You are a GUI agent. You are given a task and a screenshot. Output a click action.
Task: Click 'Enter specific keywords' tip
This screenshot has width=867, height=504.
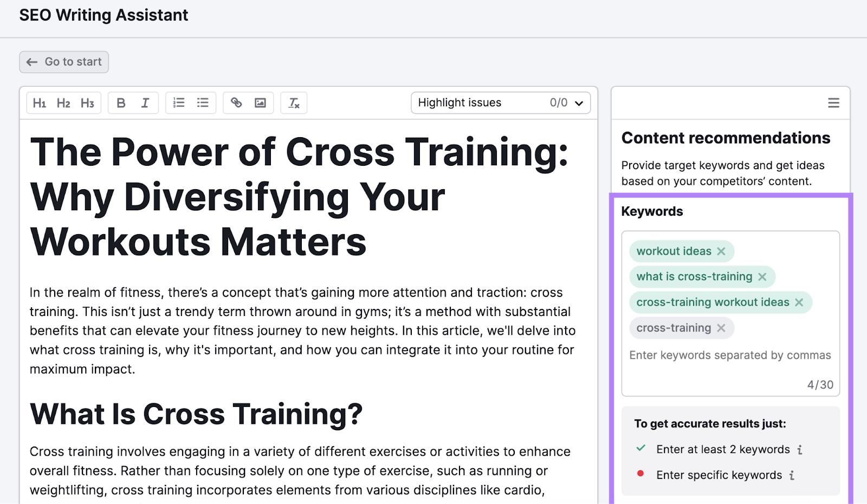click(x=719, y=475)
